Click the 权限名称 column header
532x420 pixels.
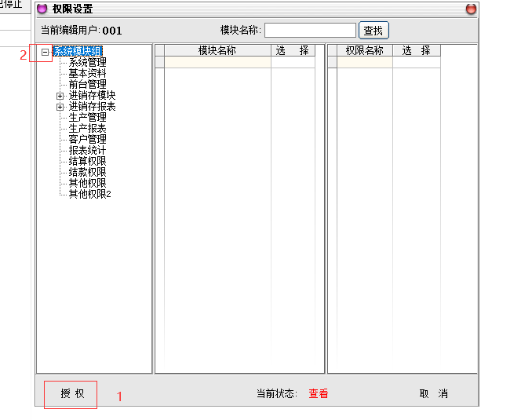(x=364, y=50)
